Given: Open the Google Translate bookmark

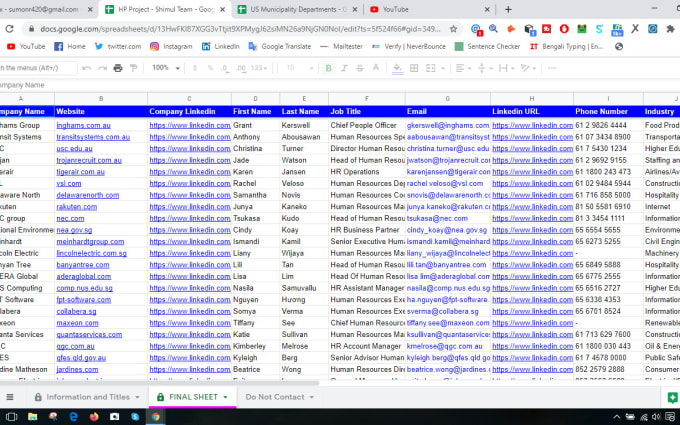Looking at the screenshot, I should 280,46.
